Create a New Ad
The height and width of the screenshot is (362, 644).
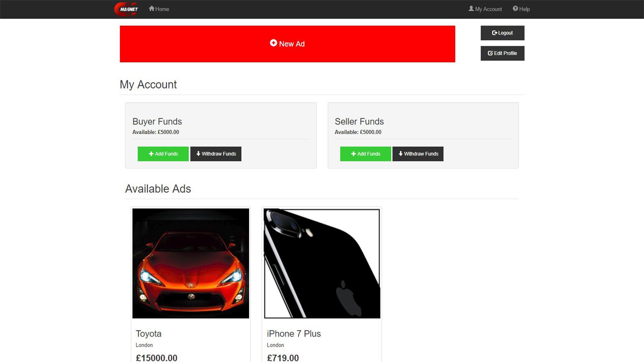click(x=287, y=44)
